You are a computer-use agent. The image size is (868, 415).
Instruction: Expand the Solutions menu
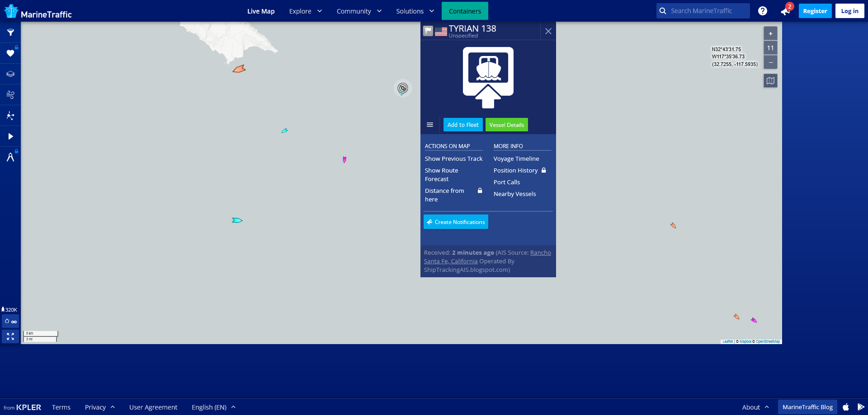(415, 11)
